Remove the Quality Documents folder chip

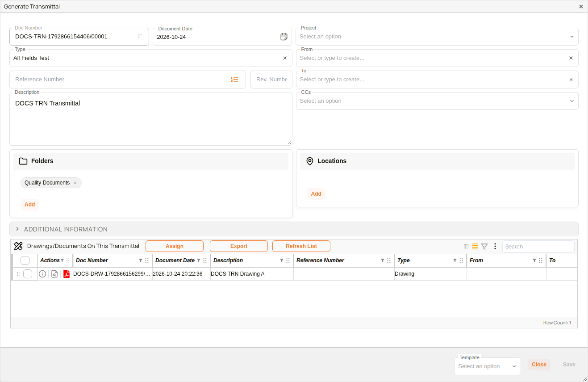(75, 183)
